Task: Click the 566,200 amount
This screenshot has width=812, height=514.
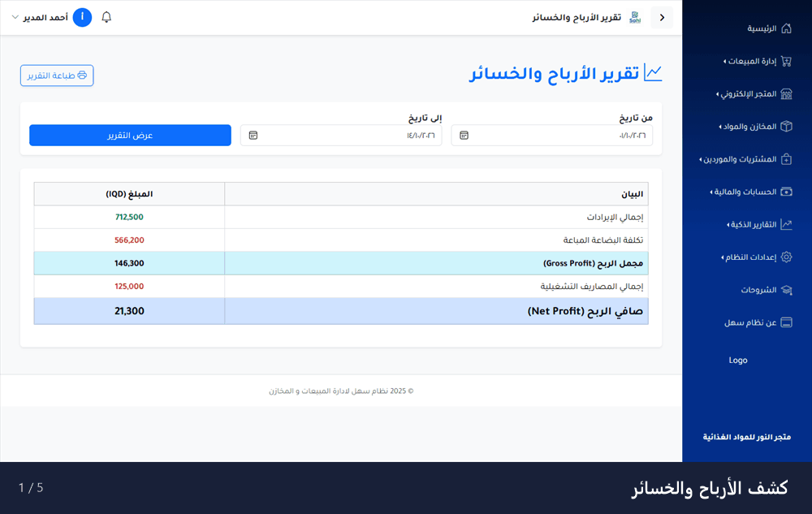Action: (x=129, y=240)
